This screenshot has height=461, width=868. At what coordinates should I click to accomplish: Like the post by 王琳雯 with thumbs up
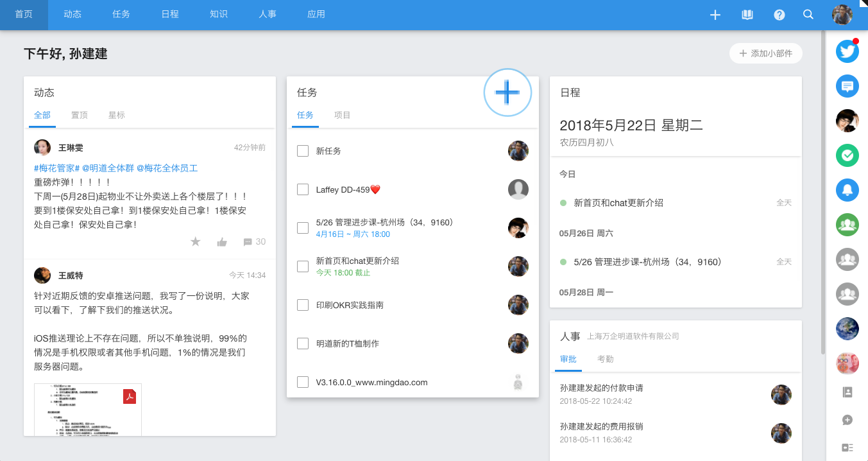coord(222,242)
